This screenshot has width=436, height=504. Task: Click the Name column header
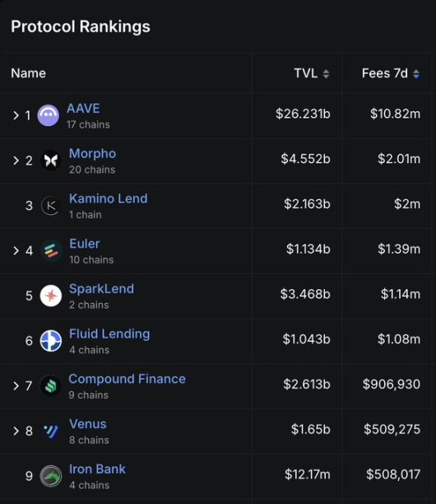28,73
